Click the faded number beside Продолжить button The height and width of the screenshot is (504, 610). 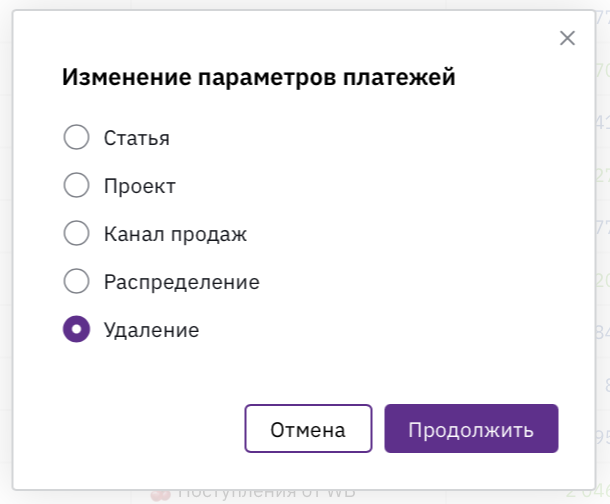coord(603,438)
